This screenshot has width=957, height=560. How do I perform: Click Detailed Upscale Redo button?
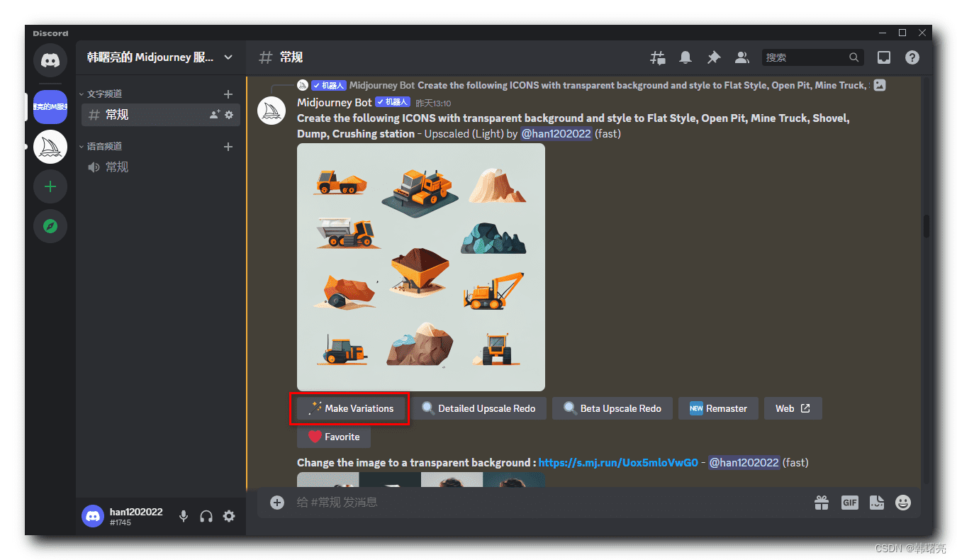pos(478,408)
